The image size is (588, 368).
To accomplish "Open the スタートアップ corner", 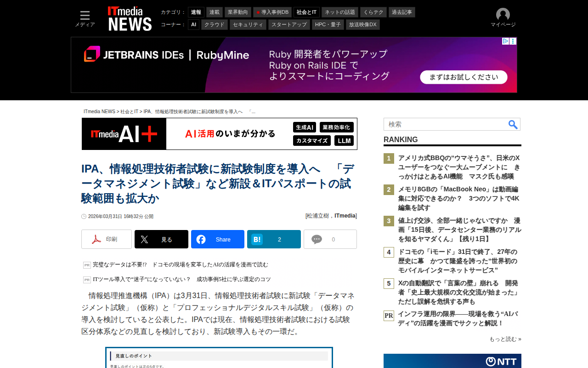I will (289, 24).
